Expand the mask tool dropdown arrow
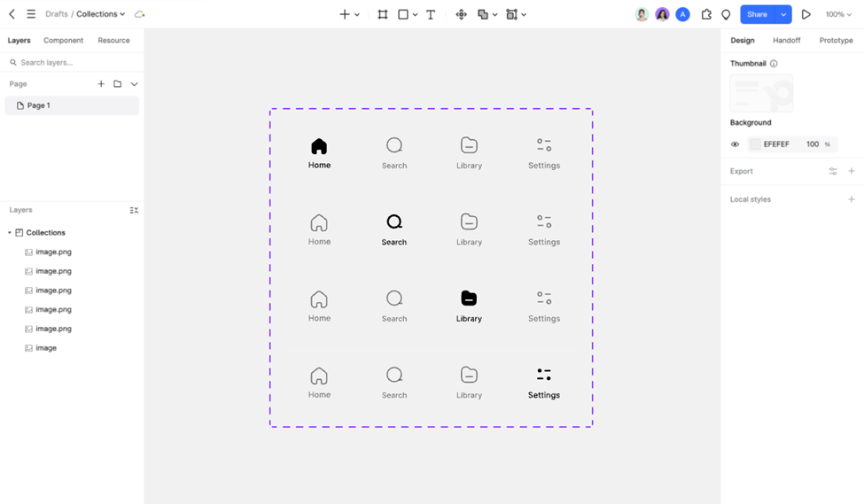Screen dimensions: 864x504 click(x=524, y=15)
